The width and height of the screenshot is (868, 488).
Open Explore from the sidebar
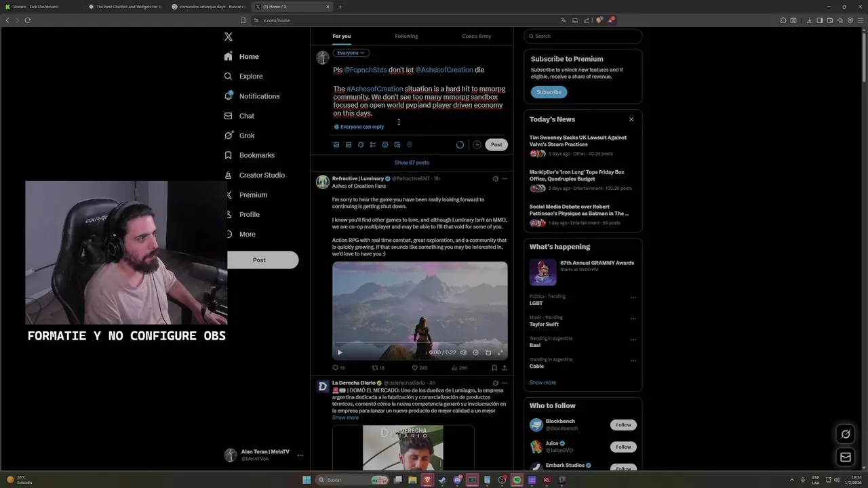pyautogui.click(x=243, y=77)
